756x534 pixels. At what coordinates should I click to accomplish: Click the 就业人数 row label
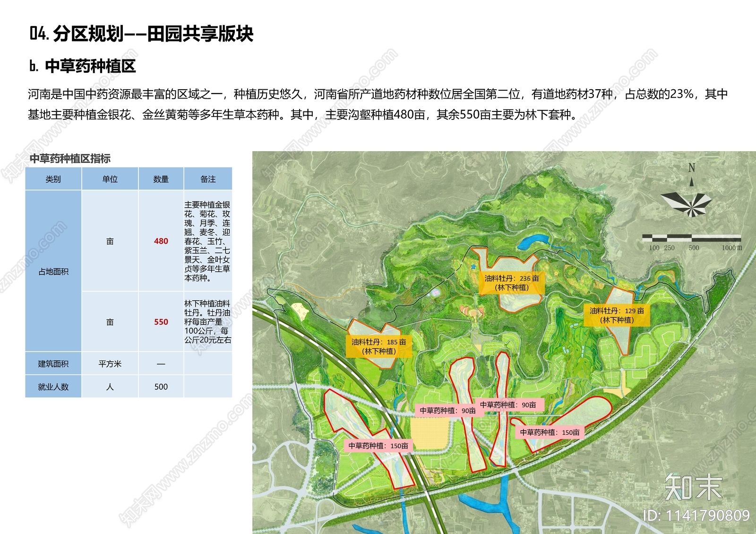click(53, 387)
